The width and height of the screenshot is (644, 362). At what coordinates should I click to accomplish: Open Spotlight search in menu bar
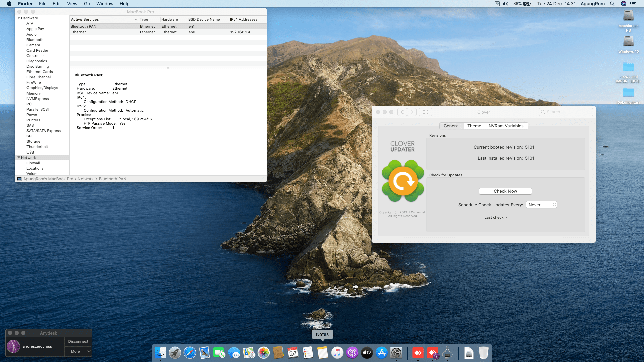612,4
